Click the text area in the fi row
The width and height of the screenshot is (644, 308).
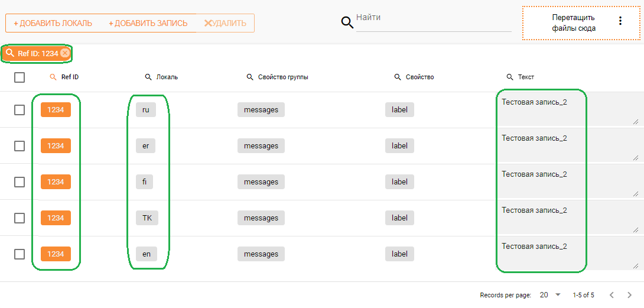point(567,182)
